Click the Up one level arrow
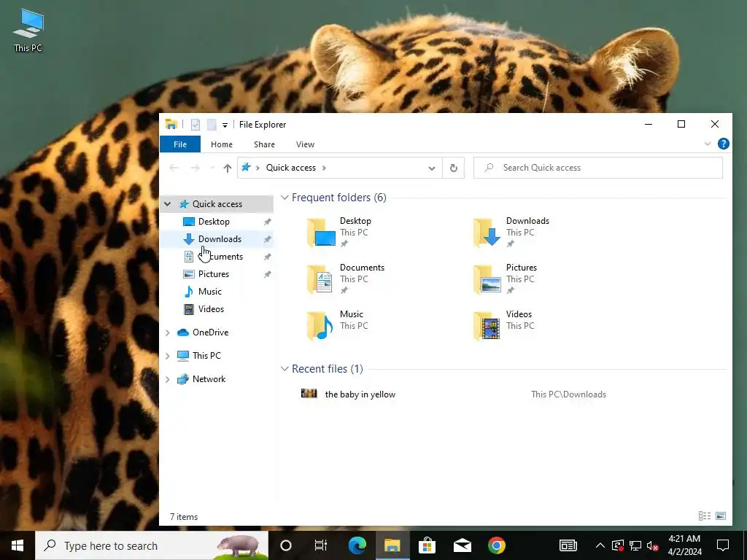 (228, 168)
